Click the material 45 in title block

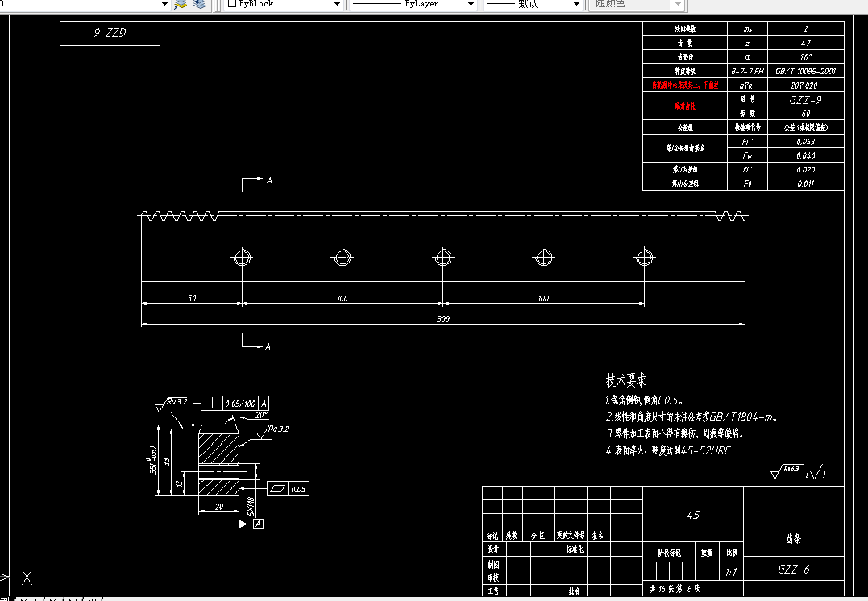coord(693,515)
